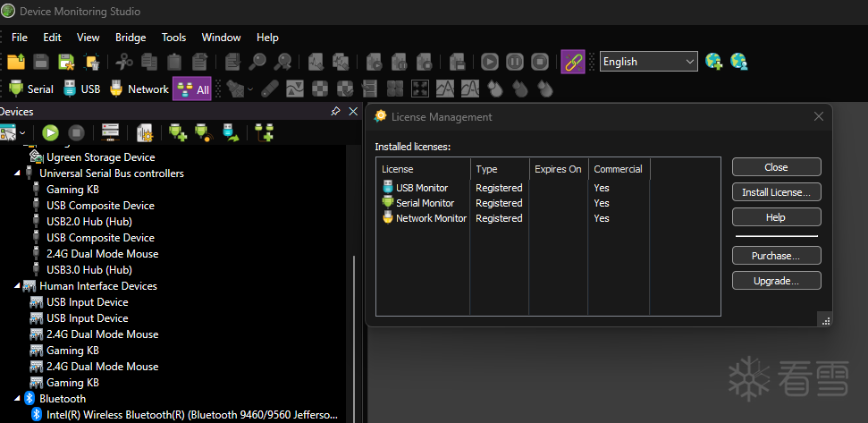The width and height of the screenshot is (868, 423).
Task: Open the Bridge menu
Action: pos(131,38)
